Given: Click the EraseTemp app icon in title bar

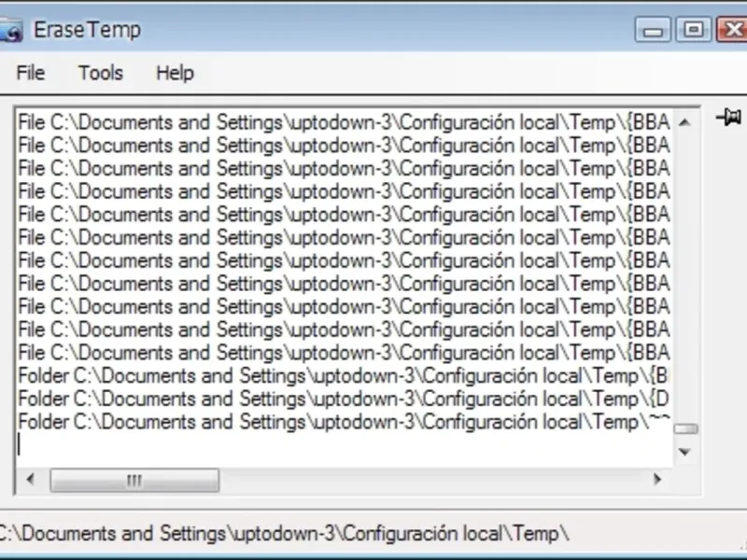Looking at the screenshot, I should coord(9,30).
